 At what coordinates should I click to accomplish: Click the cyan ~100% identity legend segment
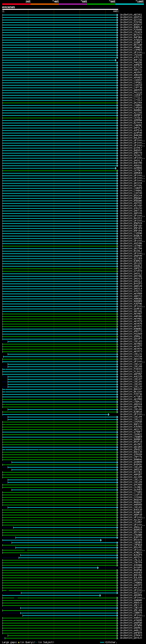130,4
